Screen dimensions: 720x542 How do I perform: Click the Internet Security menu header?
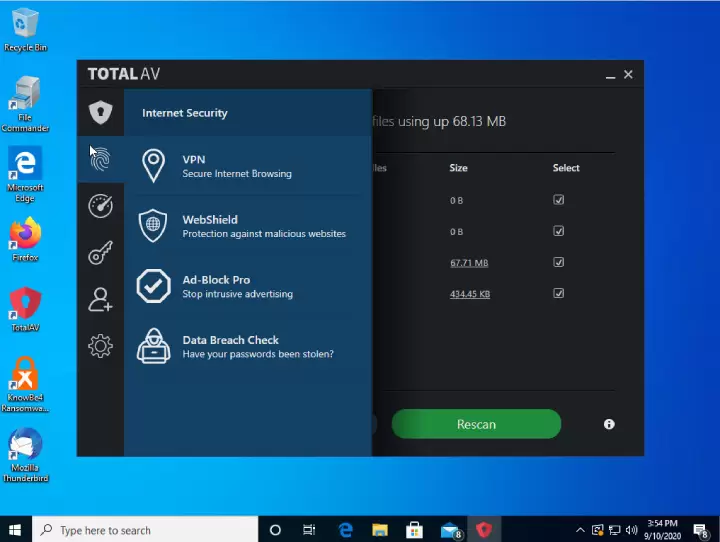click(248, 113)
